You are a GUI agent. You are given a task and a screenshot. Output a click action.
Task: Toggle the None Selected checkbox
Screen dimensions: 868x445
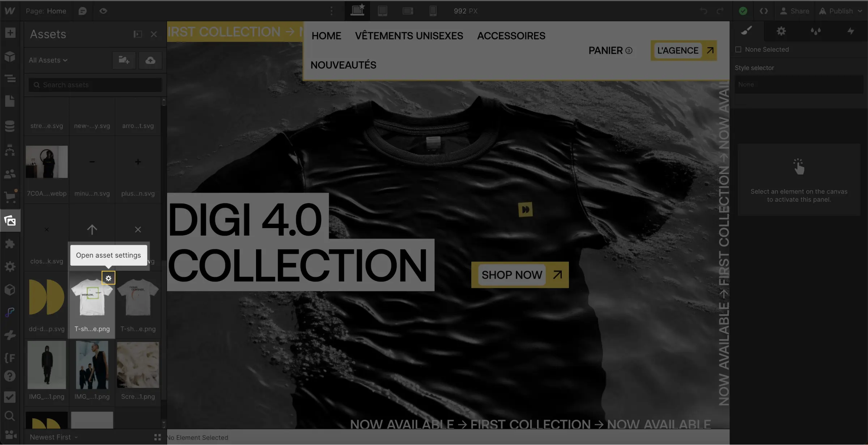point(738,50)
